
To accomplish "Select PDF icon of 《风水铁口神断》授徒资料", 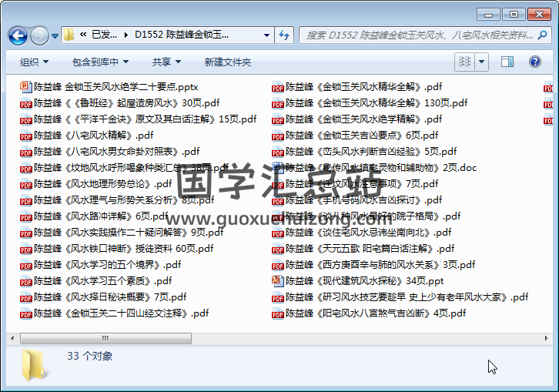I will [x=25, y=249].
